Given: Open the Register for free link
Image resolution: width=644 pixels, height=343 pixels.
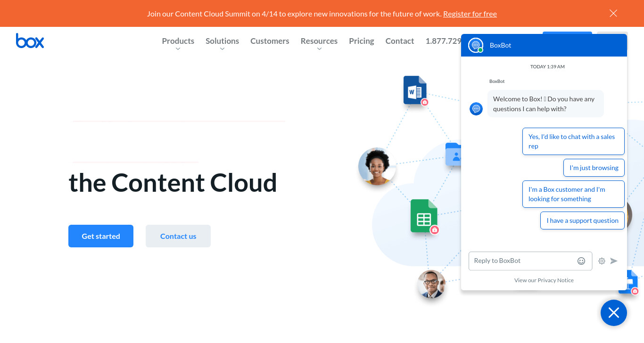Looking at the screenshot, I should [x=470, y=14].
